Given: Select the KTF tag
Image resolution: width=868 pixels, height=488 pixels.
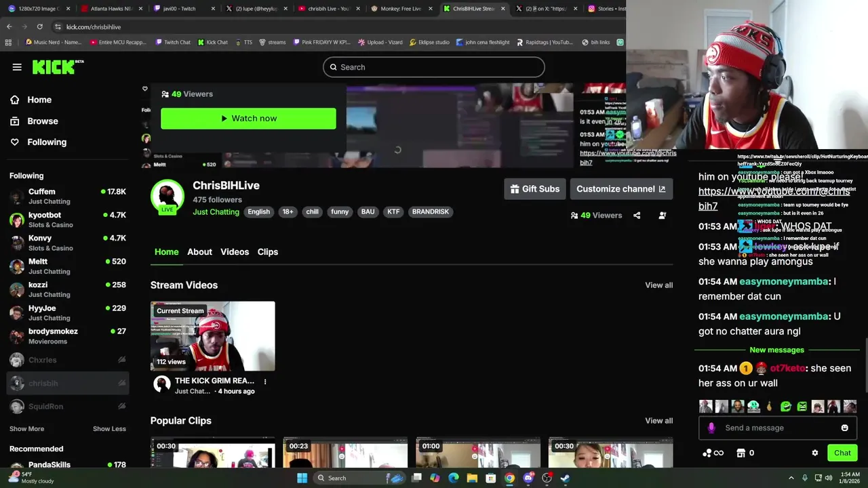Looking at the screenshot, I should pos(393,212).
